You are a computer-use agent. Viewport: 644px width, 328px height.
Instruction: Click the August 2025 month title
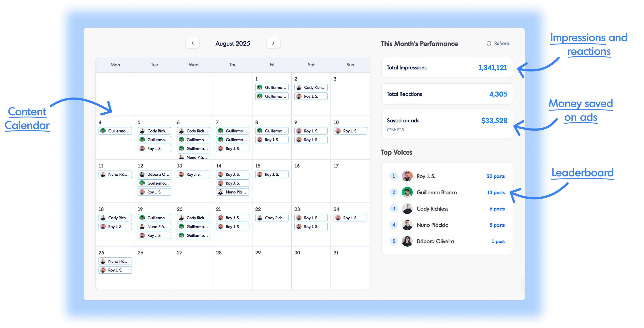coord(233,43)
